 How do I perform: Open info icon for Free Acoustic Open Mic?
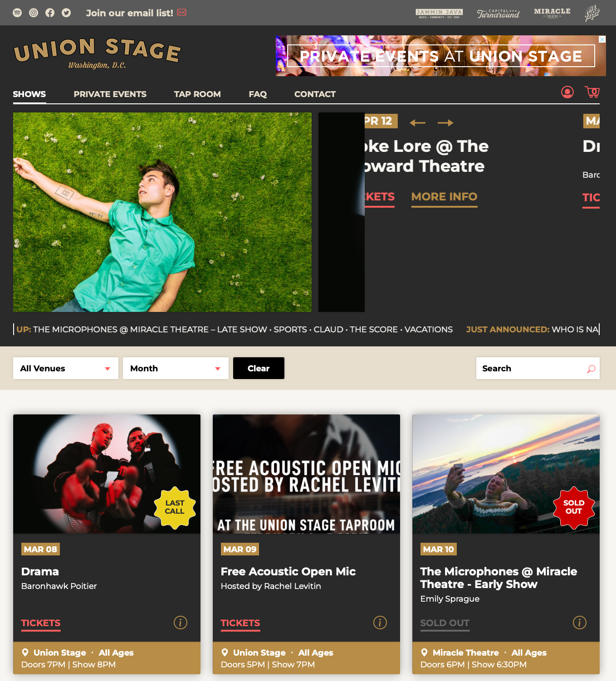[x=380, y=623]
